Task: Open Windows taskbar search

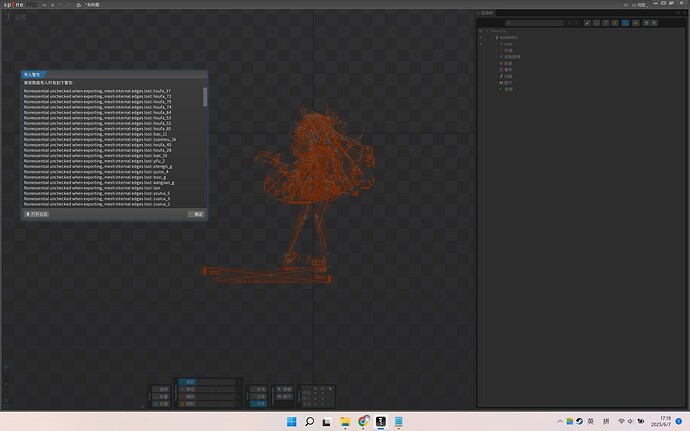Action: point(309,422)
